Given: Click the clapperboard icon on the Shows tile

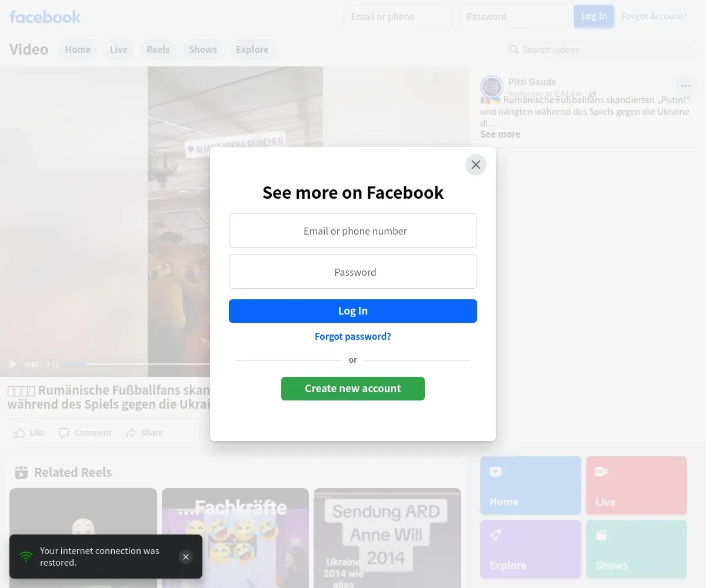Looking at the screenshot, I should coord(601,535).
